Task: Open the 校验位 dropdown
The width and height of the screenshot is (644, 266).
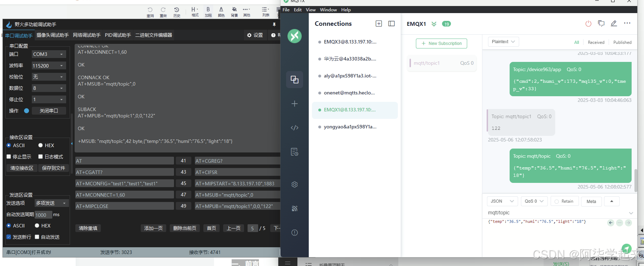Action: [x=49, y=77]
